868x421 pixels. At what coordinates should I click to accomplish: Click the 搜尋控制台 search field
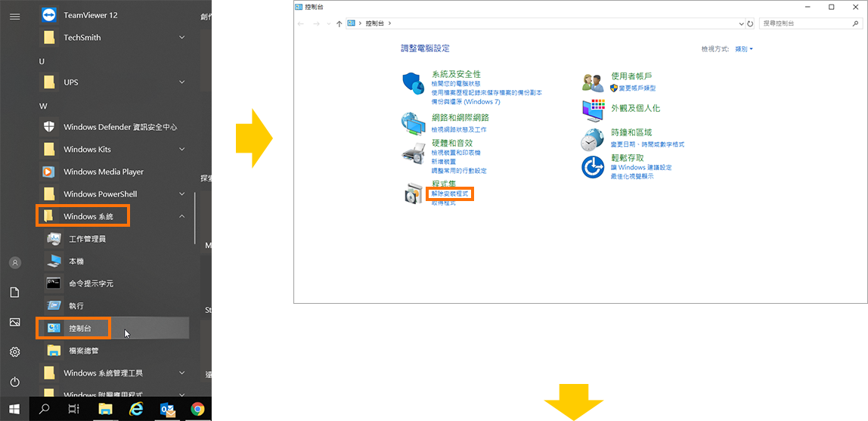[x=811, y=23]
